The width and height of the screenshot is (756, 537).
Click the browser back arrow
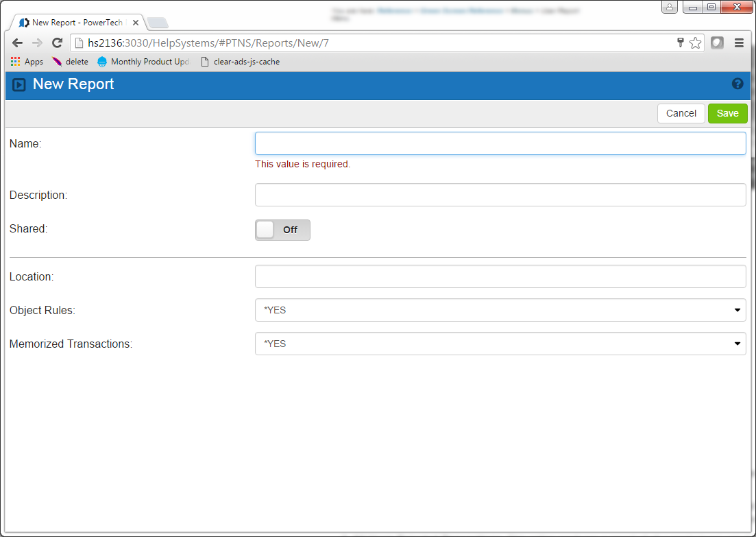pos(17,43)
